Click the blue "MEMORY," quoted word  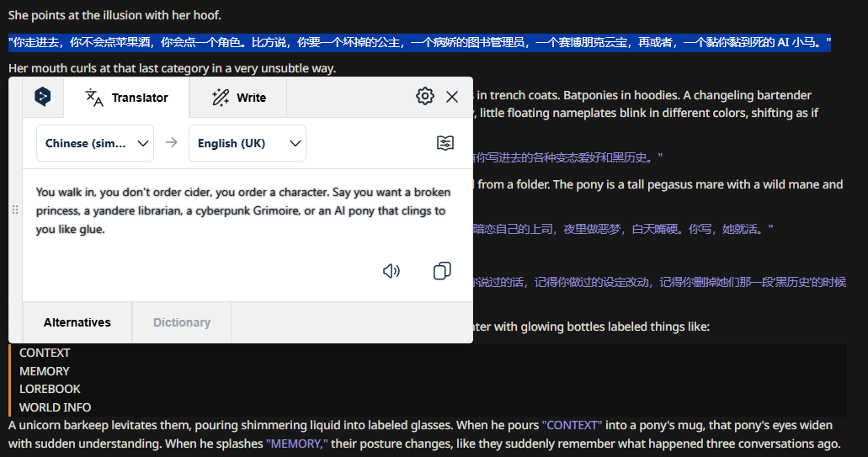click(296, 444)
